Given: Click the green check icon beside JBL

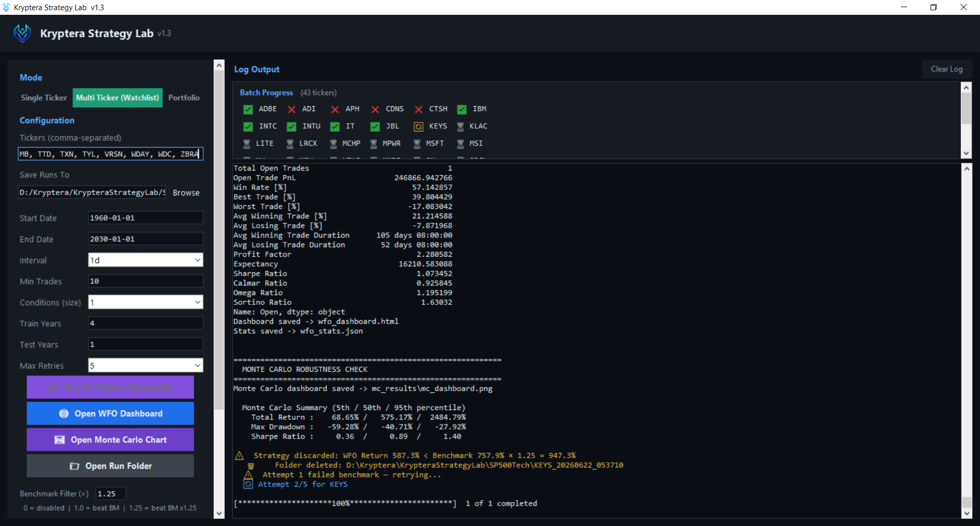Looking at the screenshot, I should click(375, 127).
